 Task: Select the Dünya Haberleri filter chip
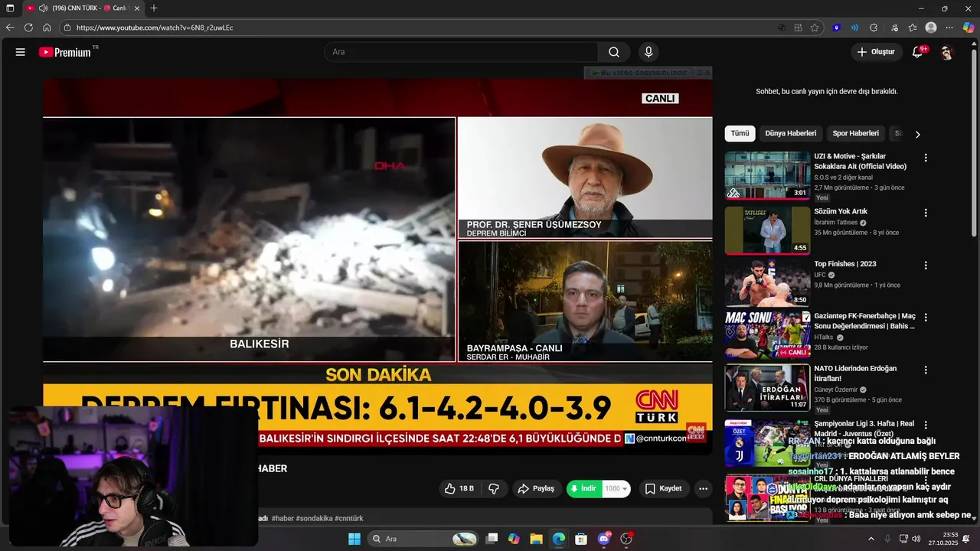pyautogui.click(x=792, y=133)
